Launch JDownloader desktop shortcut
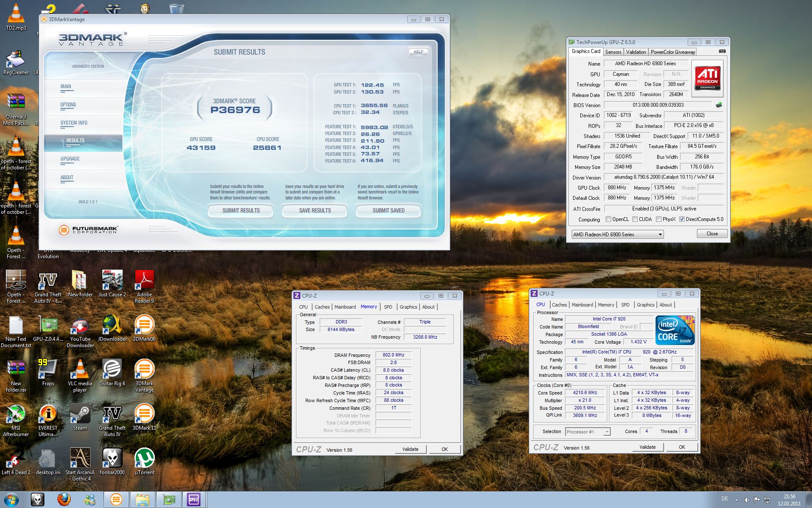Viewport: 812px width, 508px height. pos(112,329)
